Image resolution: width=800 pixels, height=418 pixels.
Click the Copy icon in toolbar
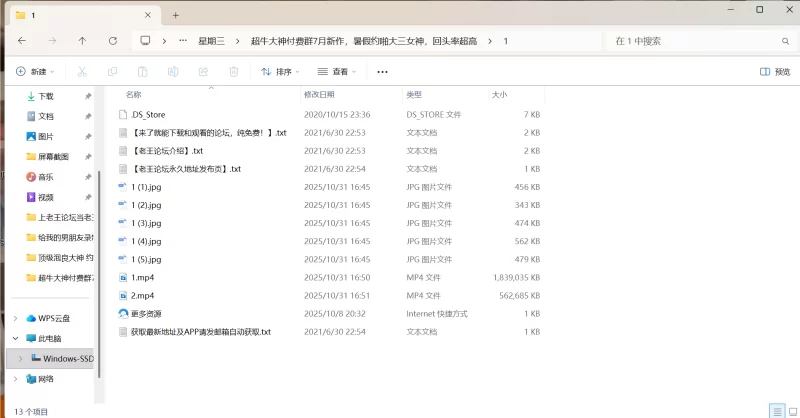point(113,72)
